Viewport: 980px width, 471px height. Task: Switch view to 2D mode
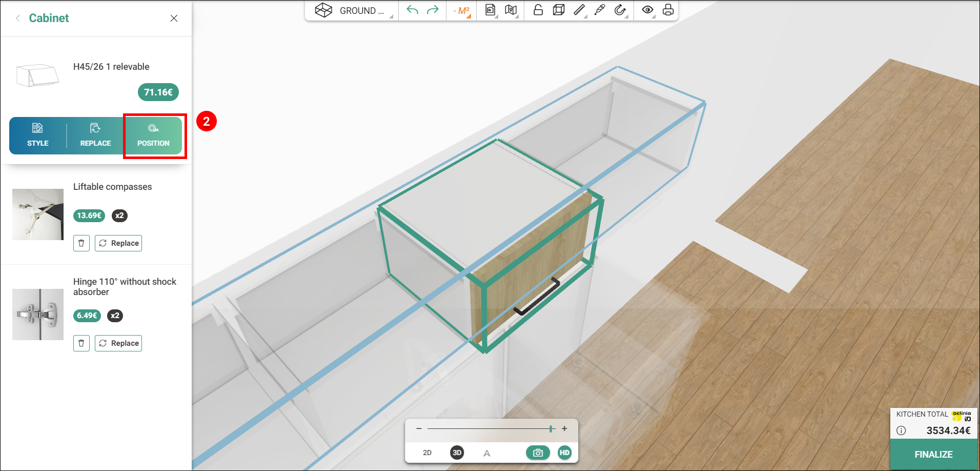point(427,453)
